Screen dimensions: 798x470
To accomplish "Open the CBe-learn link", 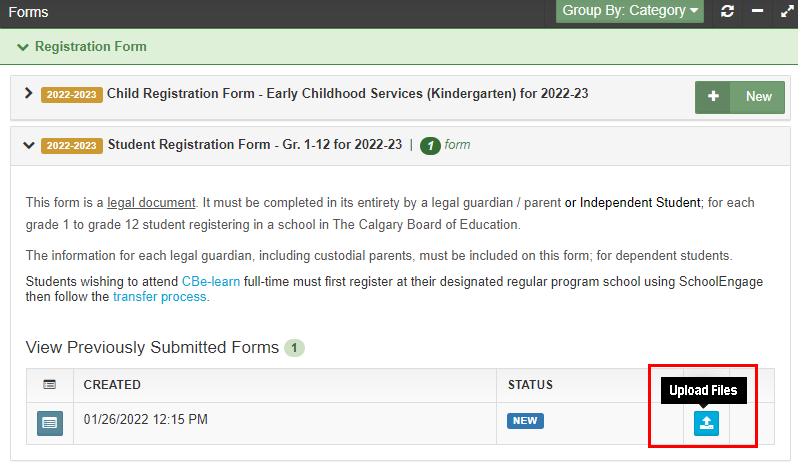I will tap(211, 282).
